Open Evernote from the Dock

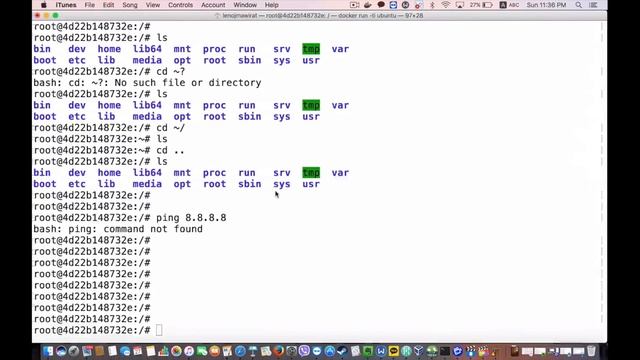[x=367, y=351]
